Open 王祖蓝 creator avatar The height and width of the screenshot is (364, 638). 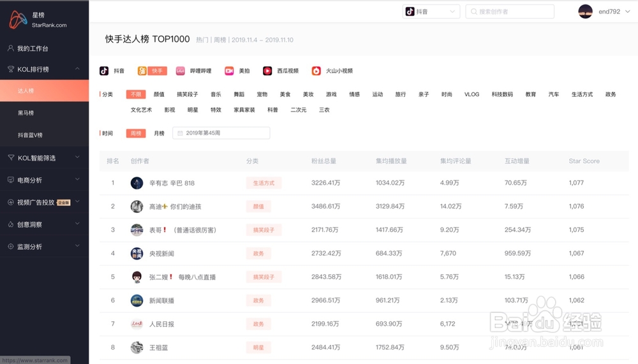click(137, 347)
